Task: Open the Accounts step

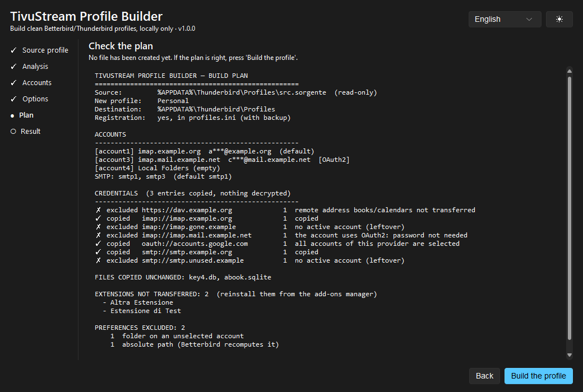Action: click(x=31, y=83)
